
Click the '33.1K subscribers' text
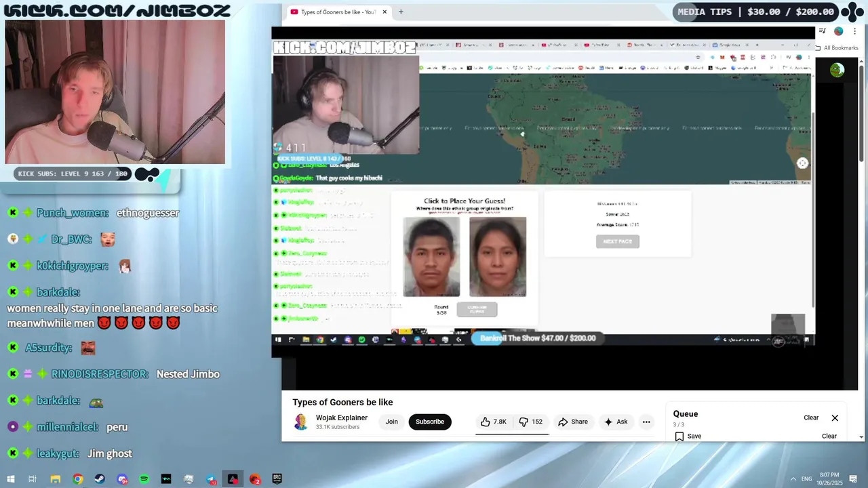tap(338, 427)
